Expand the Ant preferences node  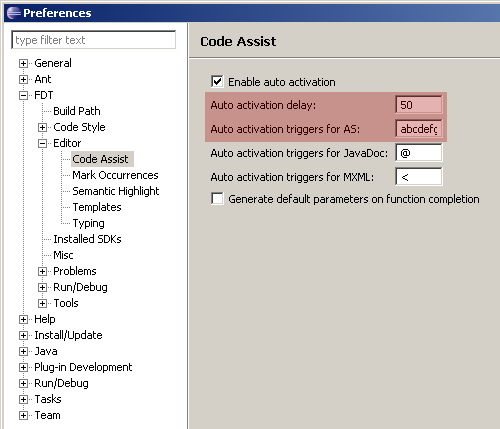point(23,79)
